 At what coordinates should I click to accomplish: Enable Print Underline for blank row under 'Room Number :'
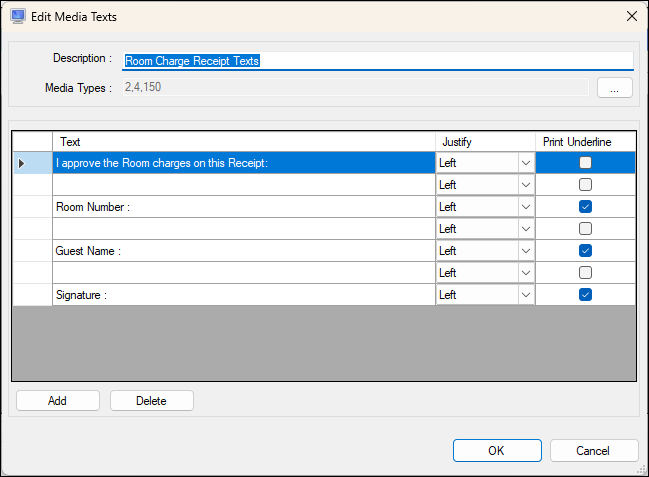click(585, 229)
